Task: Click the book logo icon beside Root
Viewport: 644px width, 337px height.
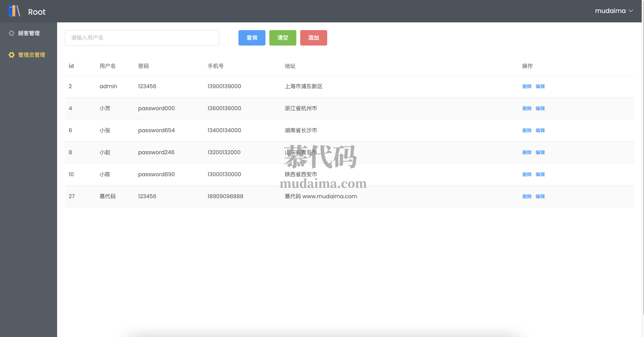Action: [x=14, y=11]
